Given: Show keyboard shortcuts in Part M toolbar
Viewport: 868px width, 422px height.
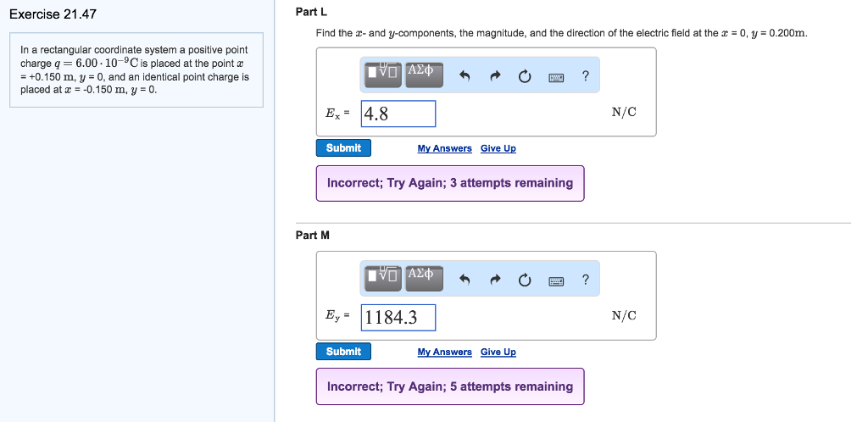Looking at the screenshot, I should click(x=556, y=281).
